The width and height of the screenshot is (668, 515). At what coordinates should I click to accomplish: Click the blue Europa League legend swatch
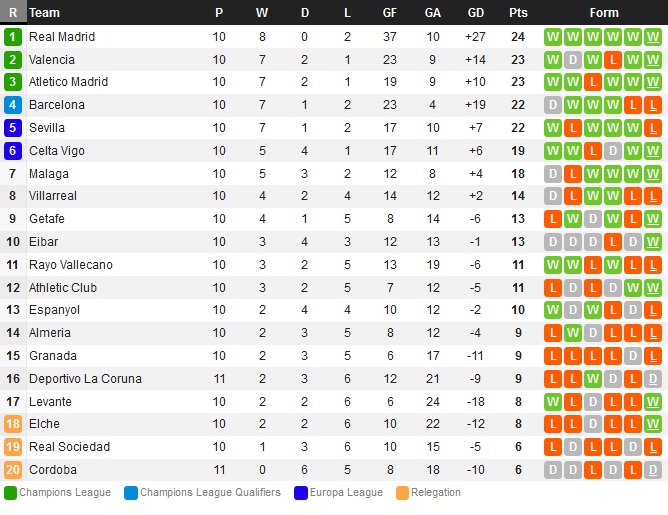[301, 493]
